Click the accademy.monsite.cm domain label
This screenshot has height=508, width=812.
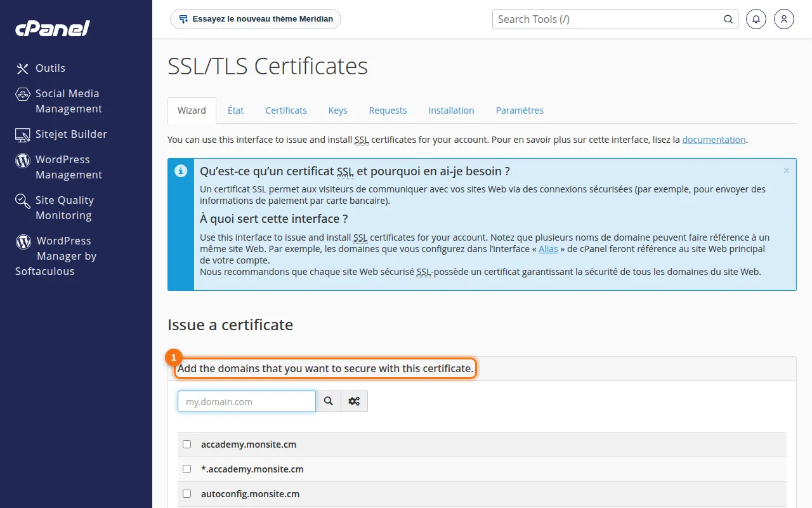(x=249, y=444)
